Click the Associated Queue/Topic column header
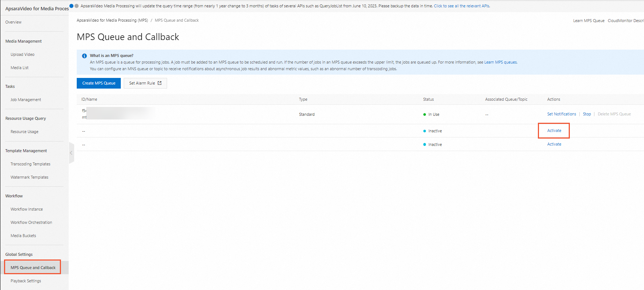This screenshot has height=290, width=644. point(506,99)
